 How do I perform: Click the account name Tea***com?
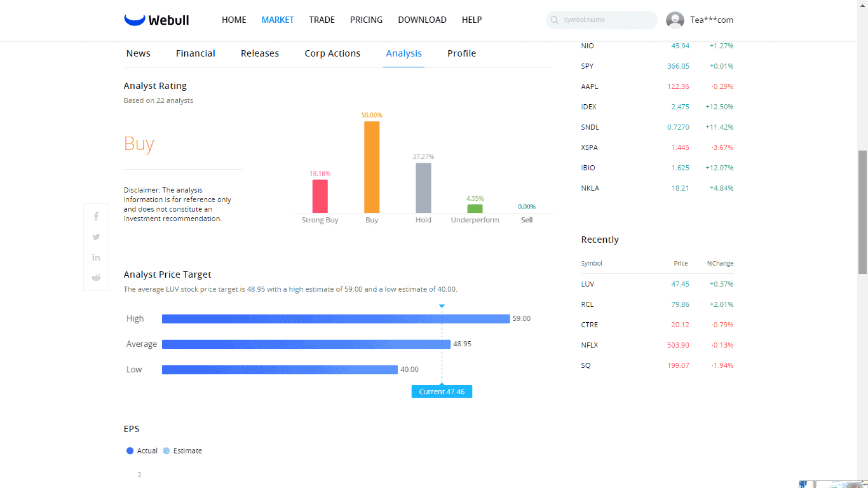pyautogui.click(x=712, y=20)
